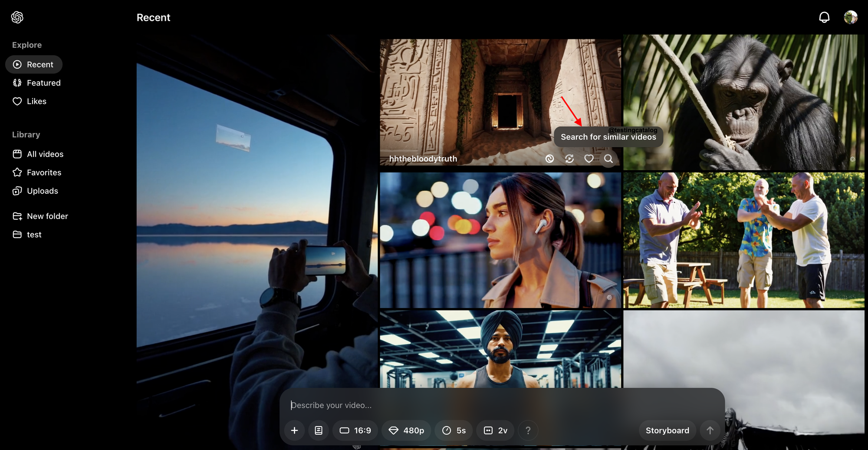The width and height of the screenshot is (868, 450).
Task: Open the folder named test
Action: [27, 235]
